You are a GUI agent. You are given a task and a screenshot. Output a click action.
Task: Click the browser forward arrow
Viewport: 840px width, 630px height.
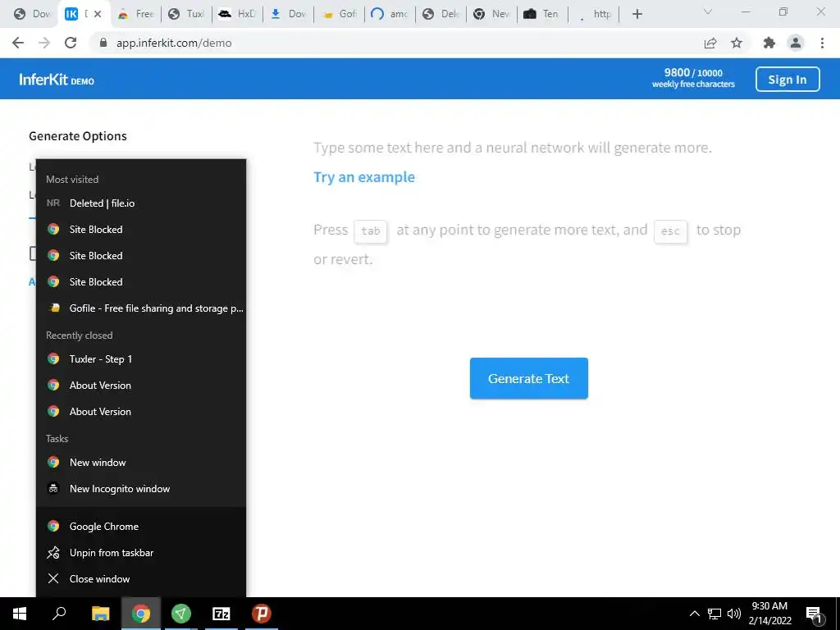click(44, 43)
